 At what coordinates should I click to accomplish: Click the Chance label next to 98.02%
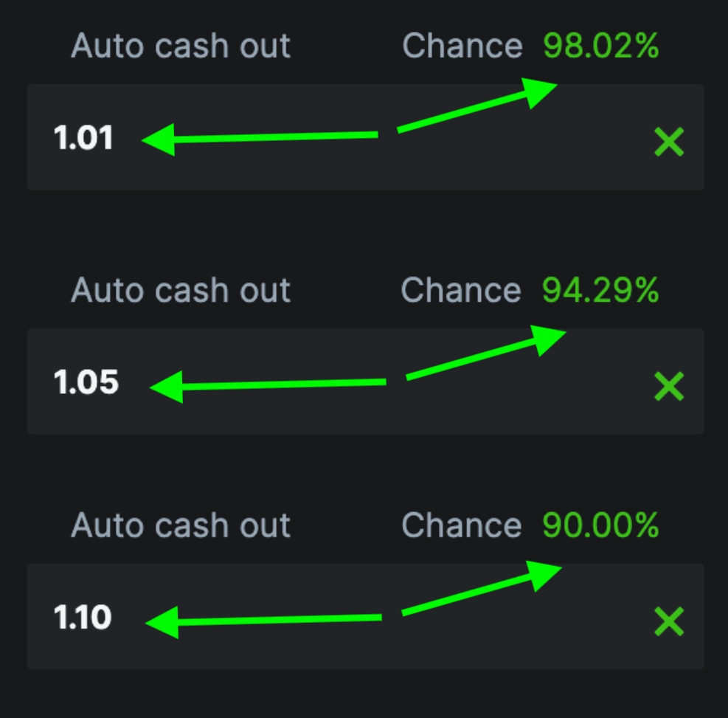tap(462, 46)
